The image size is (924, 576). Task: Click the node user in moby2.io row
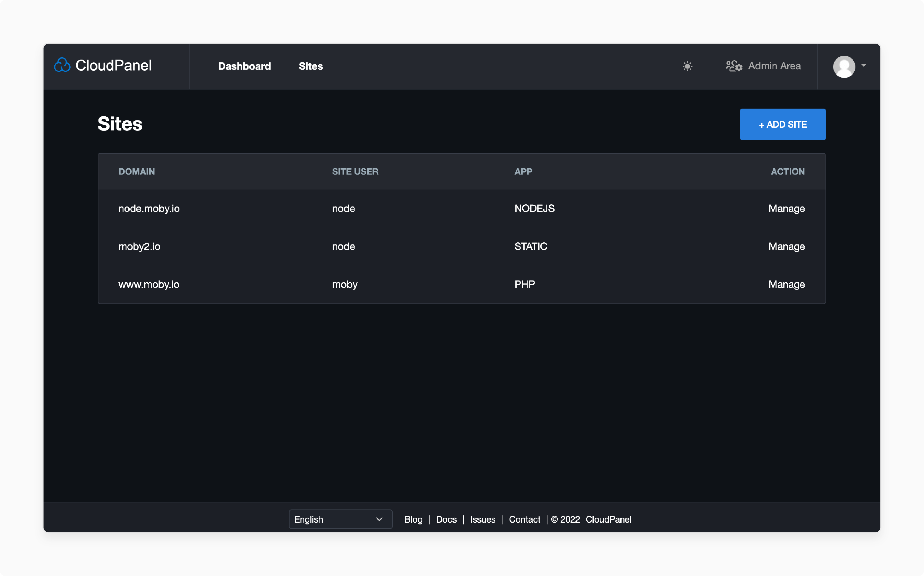[344, 246]
